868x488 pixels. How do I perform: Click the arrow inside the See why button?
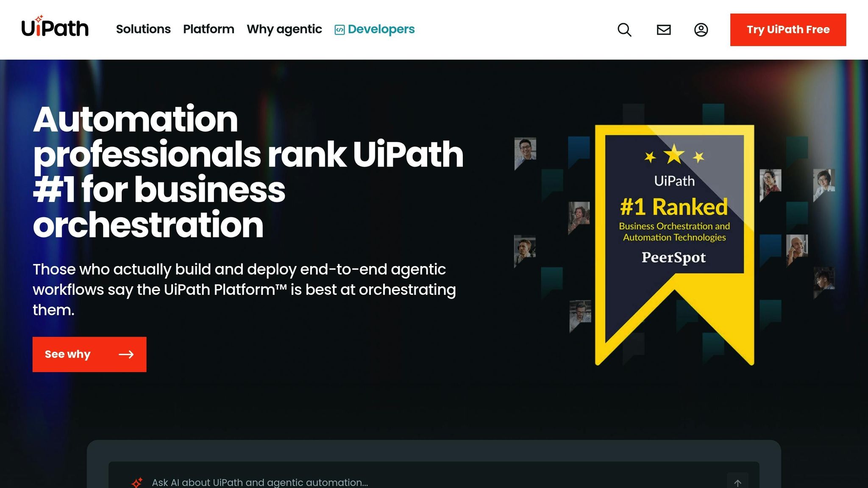(x=126, y=354)
